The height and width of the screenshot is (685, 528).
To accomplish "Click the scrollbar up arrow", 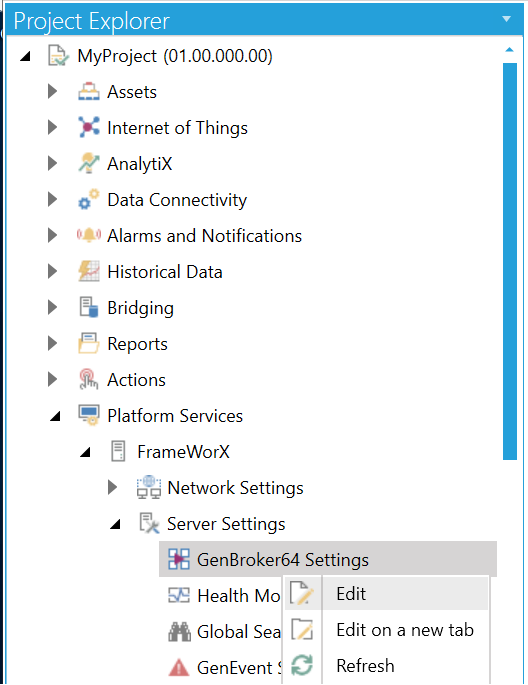I will tap(509, 50).
